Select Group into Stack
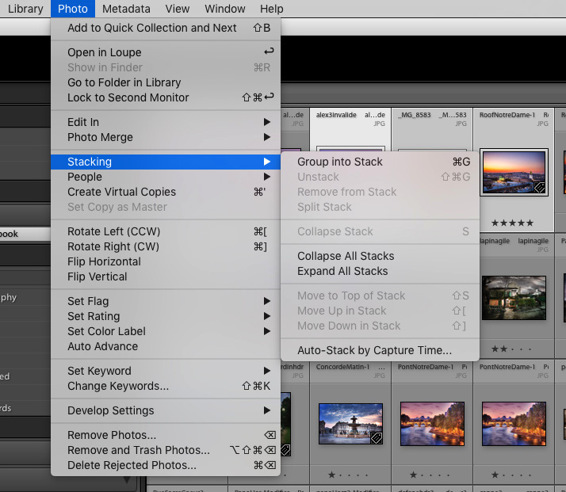The height and width of the screenshot is (492, 566). click(380, 162)
